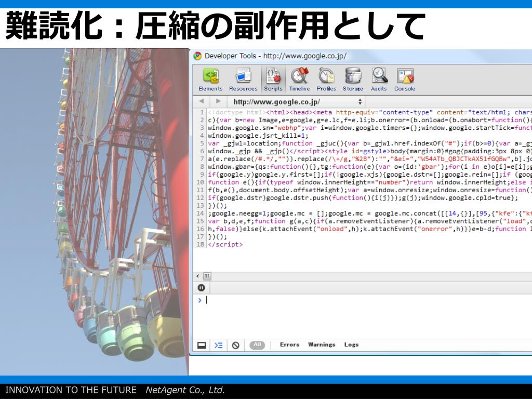Screen dimensions: 532x399
Task: Open the Audits panel
Action: tap(379, 79)
